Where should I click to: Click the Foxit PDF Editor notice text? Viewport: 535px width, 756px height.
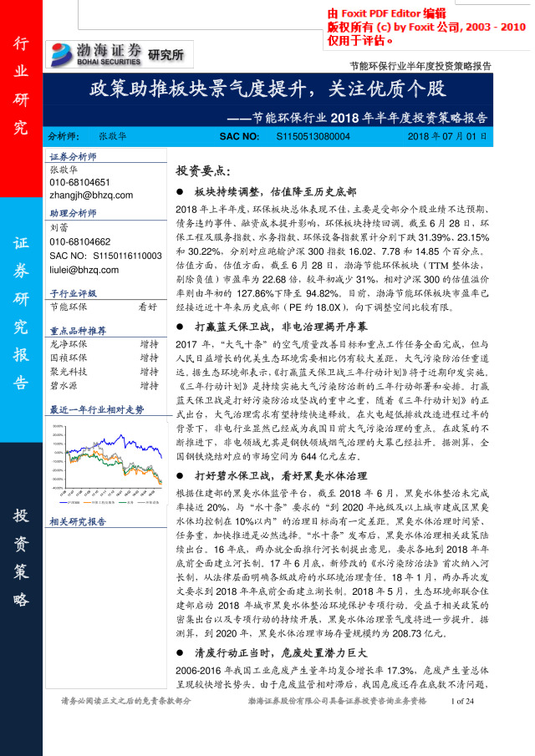pos(426,27)
